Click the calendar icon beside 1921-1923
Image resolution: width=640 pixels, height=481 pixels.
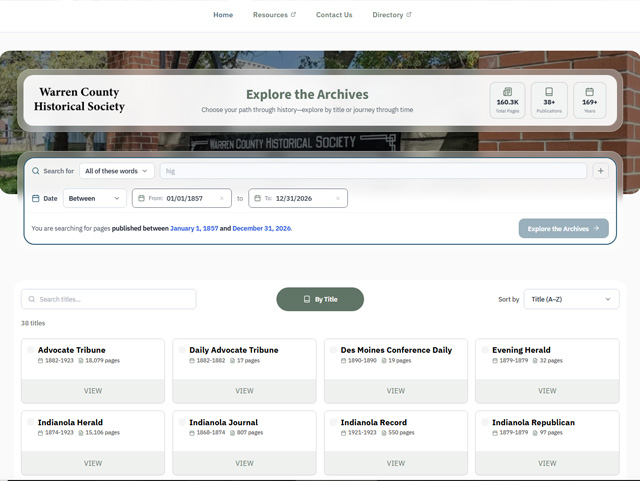(x=343, y=433)
